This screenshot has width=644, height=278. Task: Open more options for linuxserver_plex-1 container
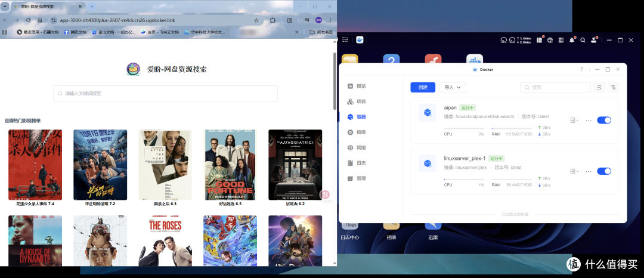(589, 171)
